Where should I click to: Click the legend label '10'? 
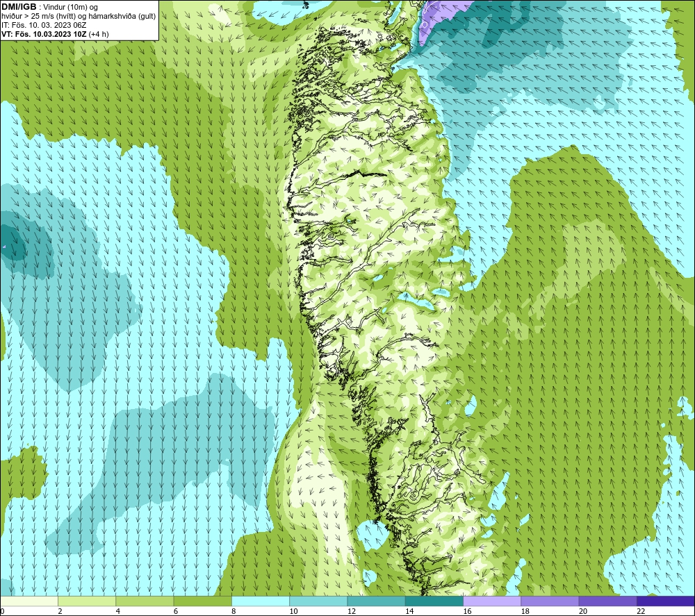point(293,611)
